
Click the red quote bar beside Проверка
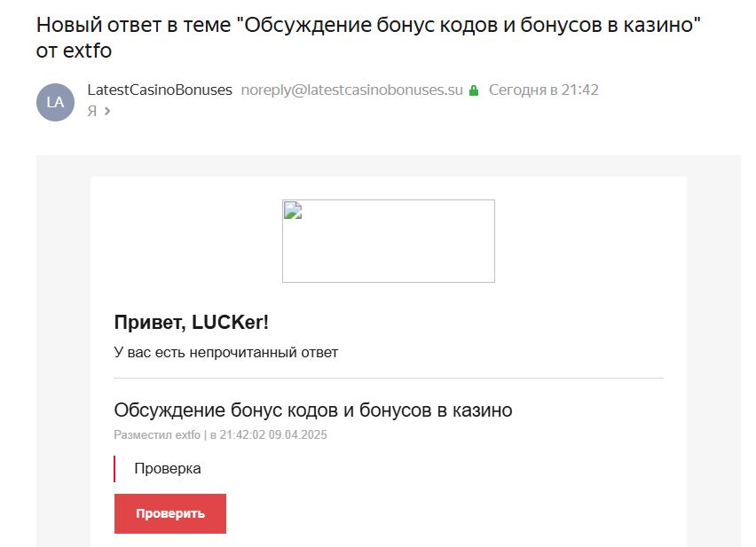(114, 469)
